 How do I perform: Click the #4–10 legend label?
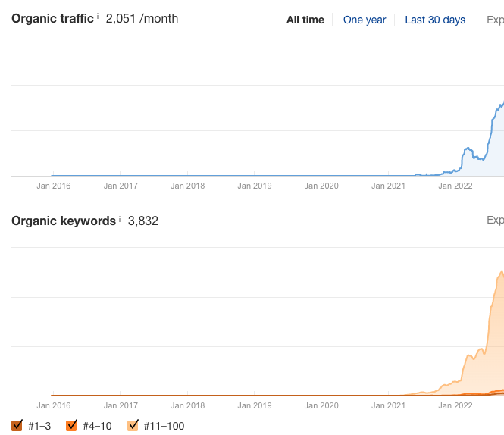tap(97, 427)
